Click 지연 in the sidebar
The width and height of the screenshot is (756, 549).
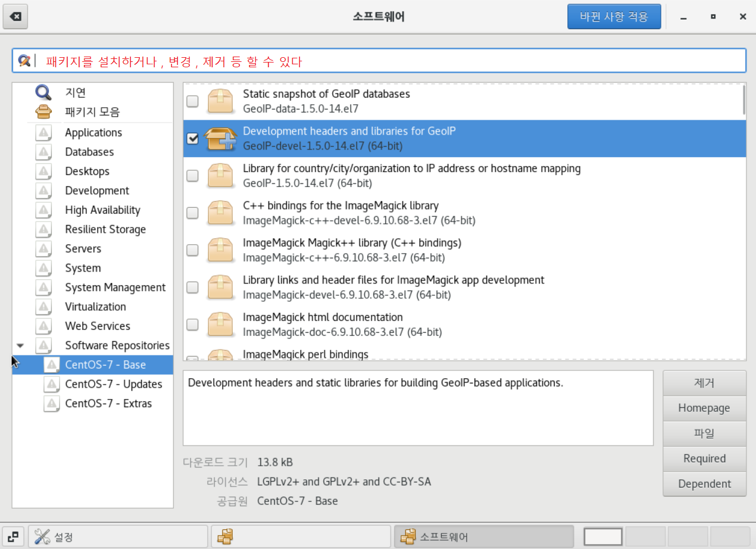(x=76, y=92)
